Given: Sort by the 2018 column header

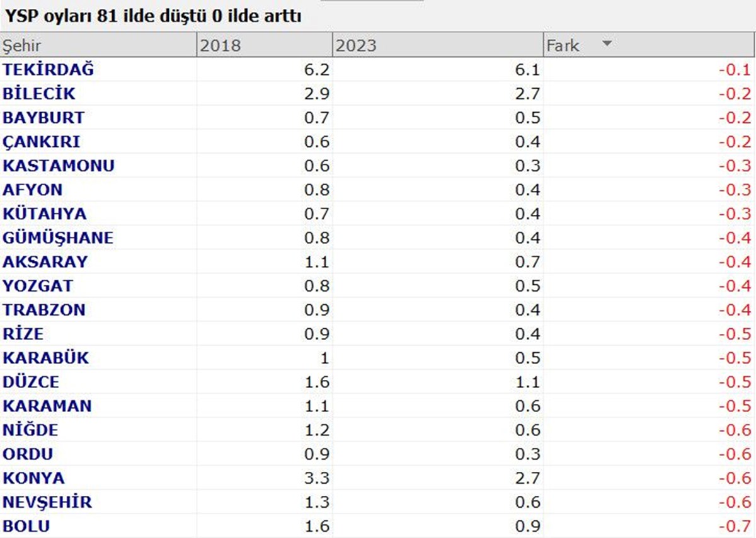Looking at the screenshot, I should [265, 45].
